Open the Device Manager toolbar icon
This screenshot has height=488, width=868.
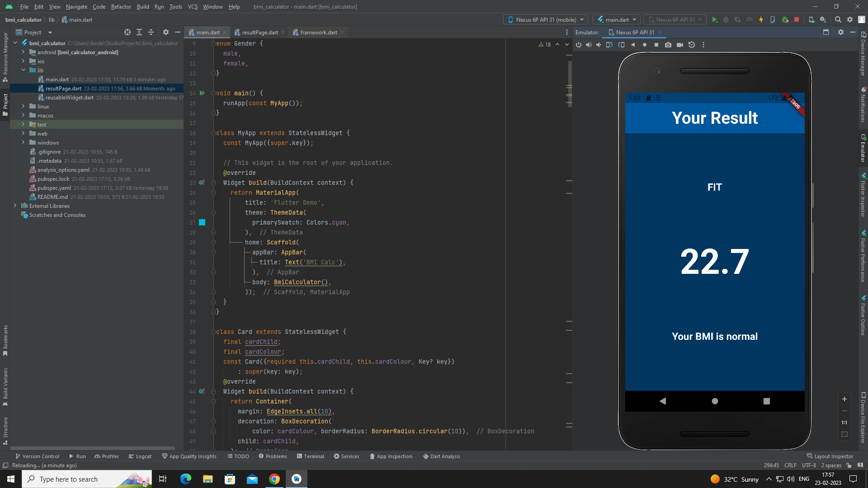click(x=811, y=20)
